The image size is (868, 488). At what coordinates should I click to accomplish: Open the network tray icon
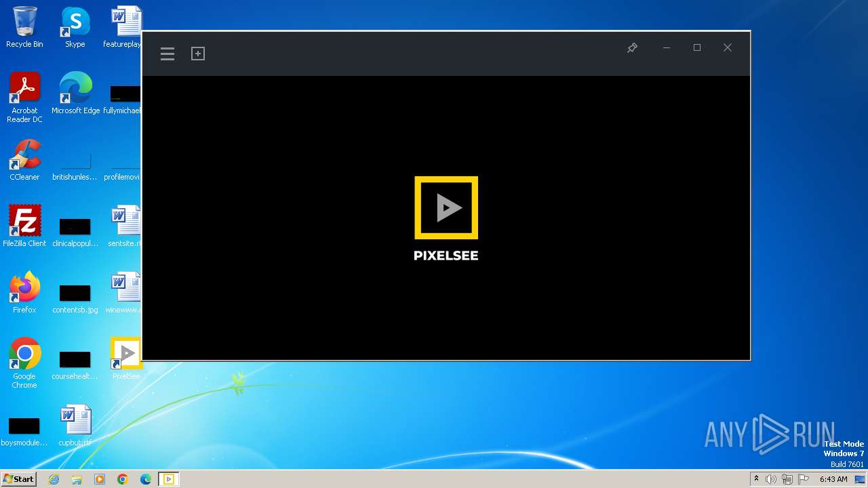(787, 479)
